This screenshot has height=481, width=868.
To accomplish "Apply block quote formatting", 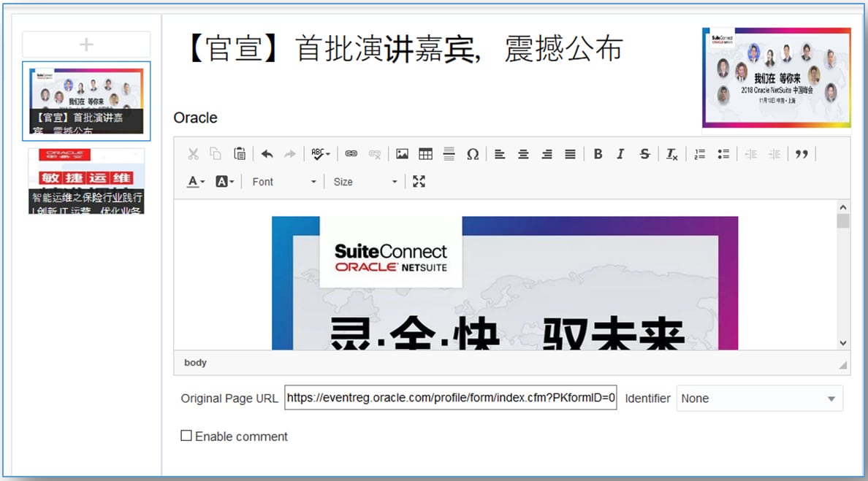I will (x=802, y=154).
